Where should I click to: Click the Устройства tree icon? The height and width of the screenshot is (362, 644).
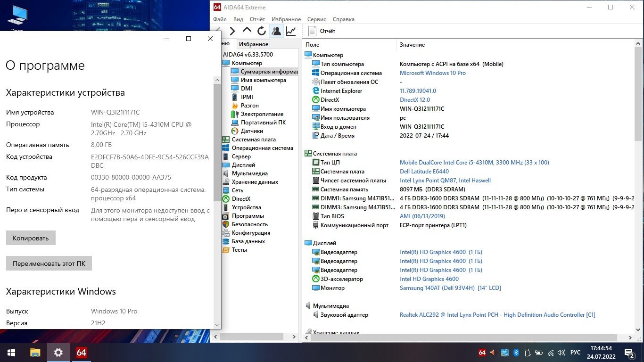click(226, 207)
